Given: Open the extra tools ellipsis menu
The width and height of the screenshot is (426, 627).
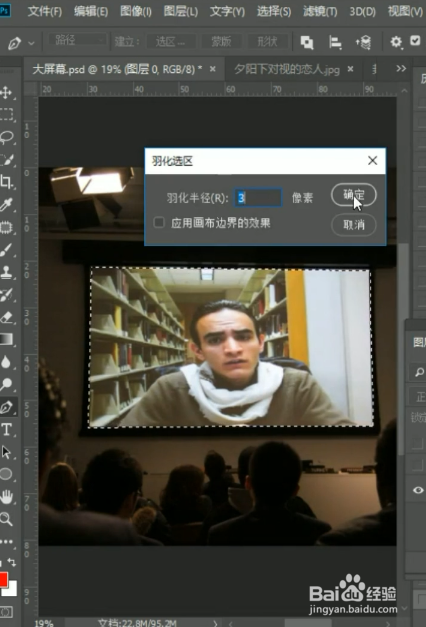Looking at the screenshot, I should point(6,542).
